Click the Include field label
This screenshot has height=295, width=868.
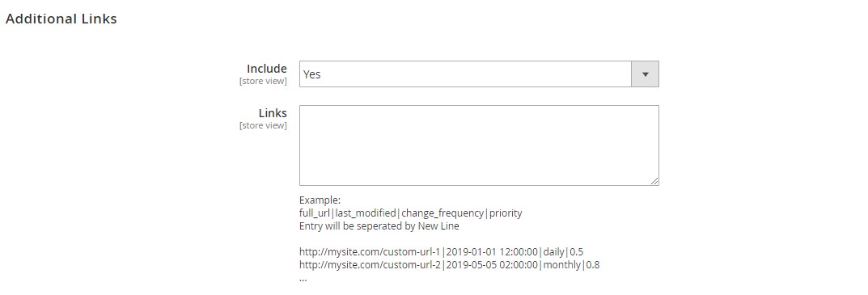click(267, 69)
